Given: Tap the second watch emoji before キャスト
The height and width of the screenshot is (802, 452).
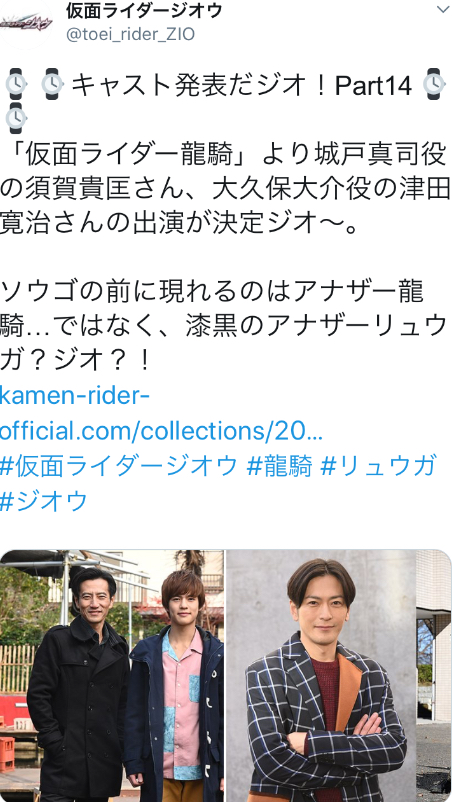Looking at the screenshot, I should [x=52, y=84].
